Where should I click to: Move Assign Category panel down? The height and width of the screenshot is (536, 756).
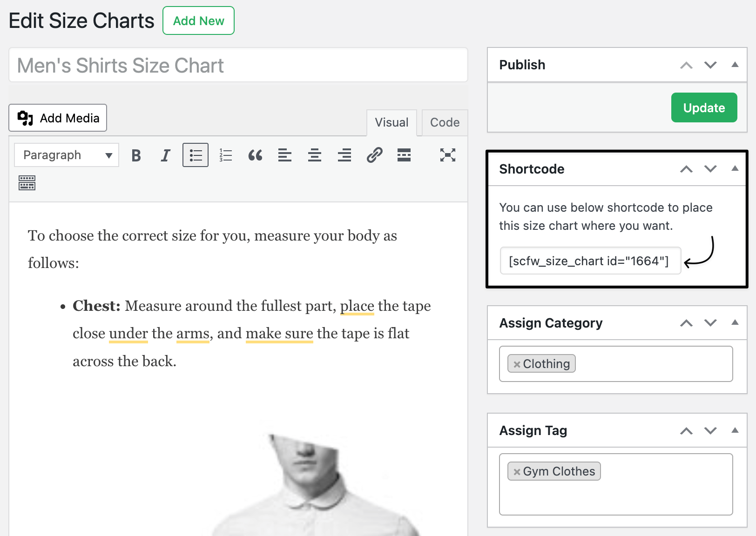click(710, 323)
